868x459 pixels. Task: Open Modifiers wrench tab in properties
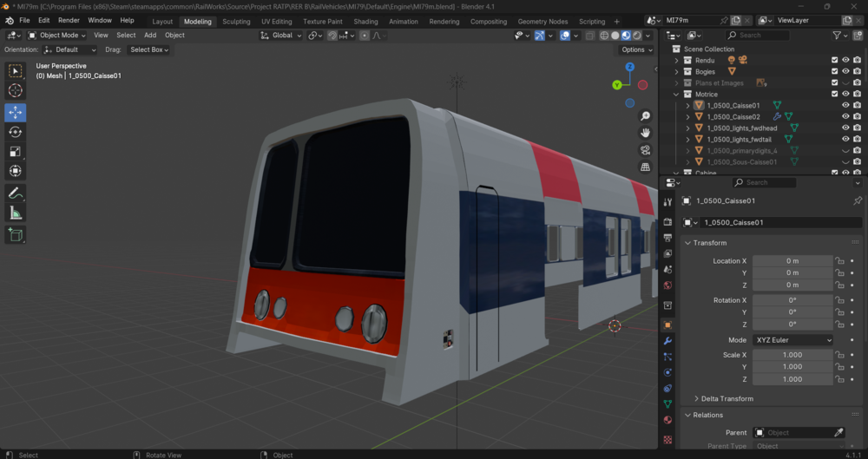click(x=667, y=341)
